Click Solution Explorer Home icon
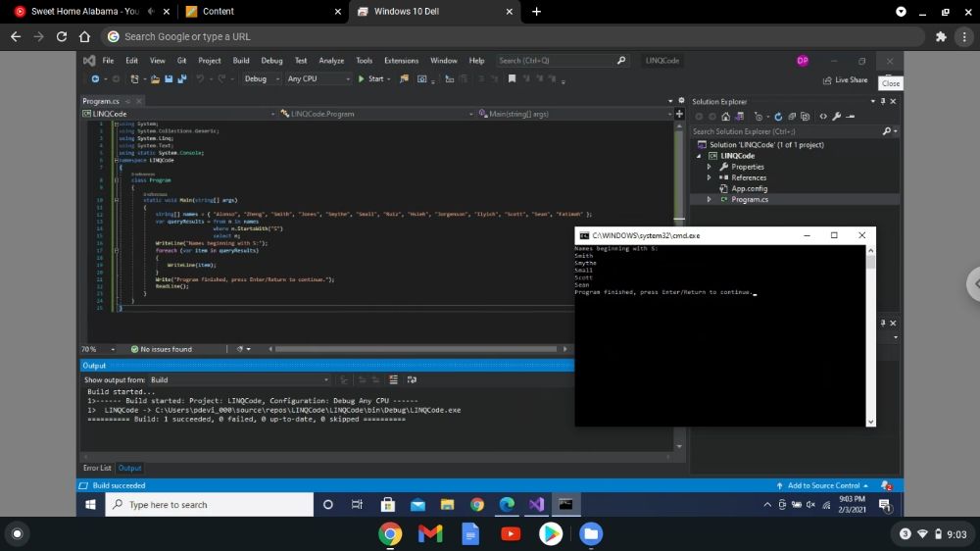Viewport: 980px width, 551px height. pos(725,117)
